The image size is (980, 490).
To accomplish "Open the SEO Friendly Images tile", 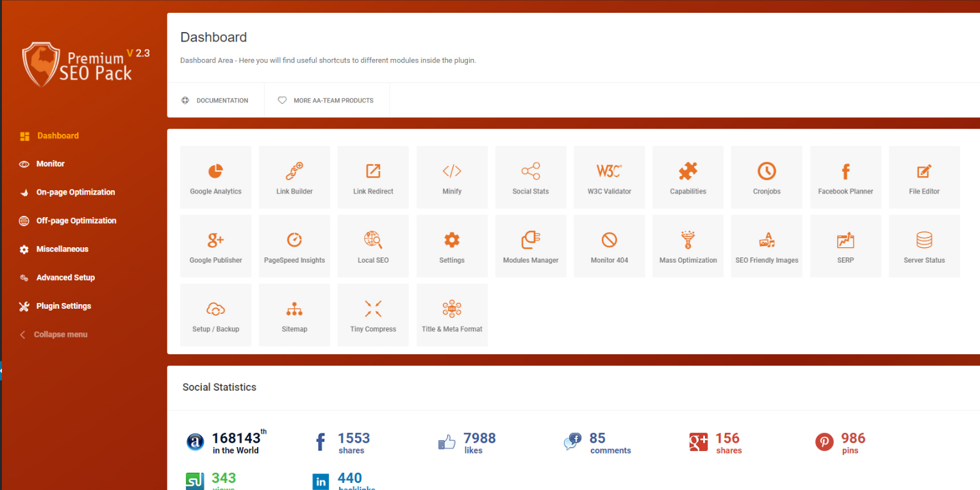I will pos(767,247).
